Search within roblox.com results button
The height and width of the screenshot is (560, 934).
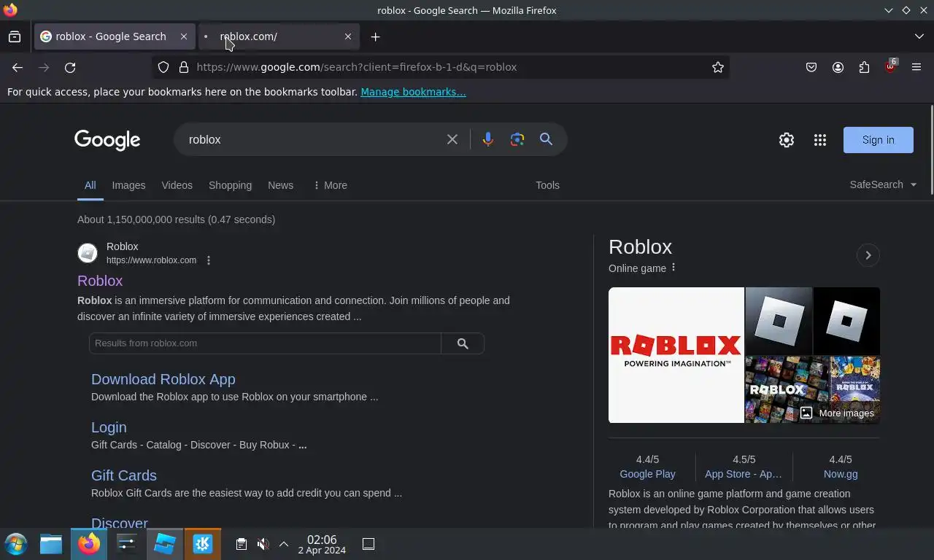pos(463,343)
